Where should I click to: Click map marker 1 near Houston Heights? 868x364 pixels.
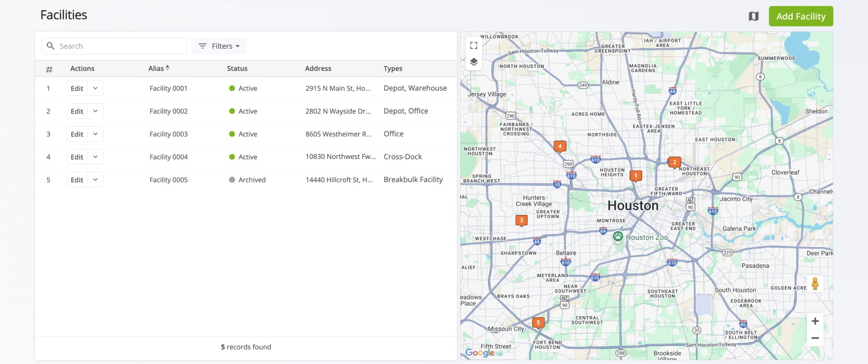click(635, 175)
